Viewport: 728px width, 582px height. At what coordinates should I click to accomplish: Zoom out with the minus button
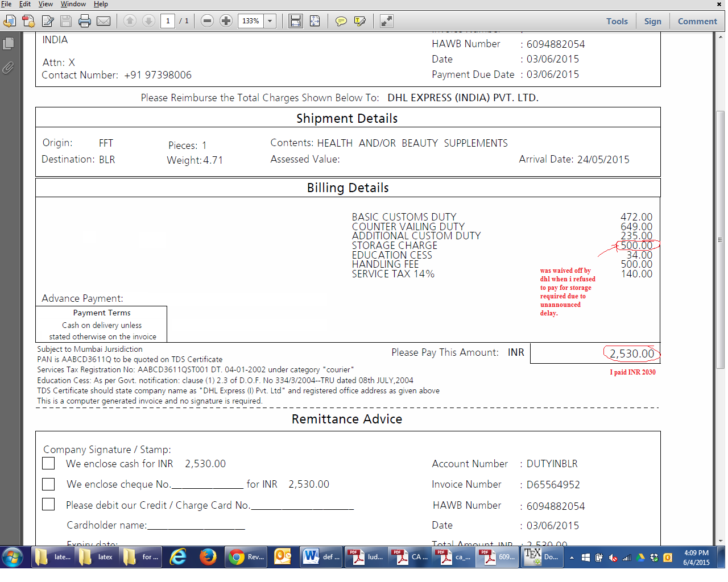pos(208,21)
